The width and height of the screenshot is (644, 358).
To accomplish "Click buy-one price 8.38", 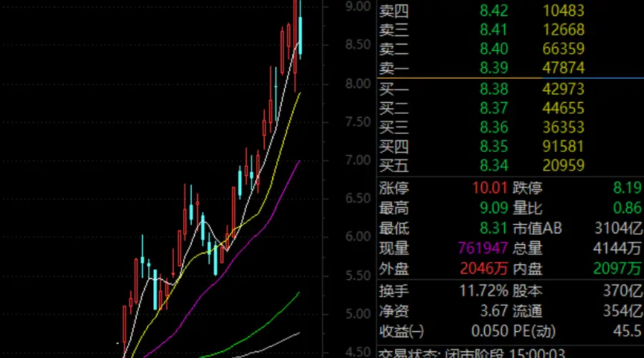I will 494,89.
